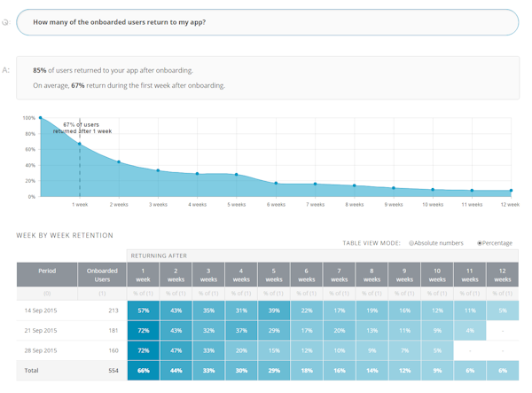Screen dimensions: 532x393
Task: Click the 1 week column header
Action: pyautogui.click(x=143, y=274)
